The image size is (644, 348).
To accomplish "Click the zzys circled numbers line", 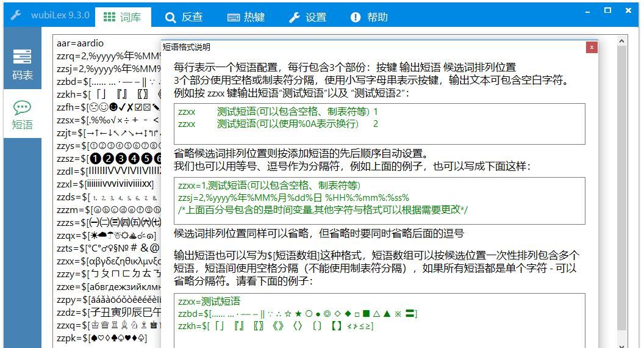I will [109, 146].
